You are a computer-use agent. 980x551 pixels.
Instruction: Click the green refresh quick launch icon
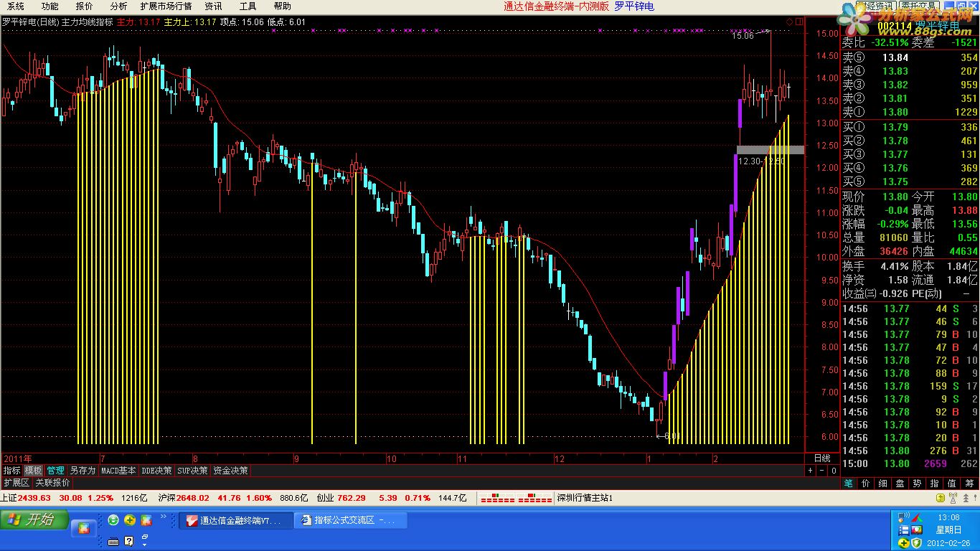tap(113, 520)
